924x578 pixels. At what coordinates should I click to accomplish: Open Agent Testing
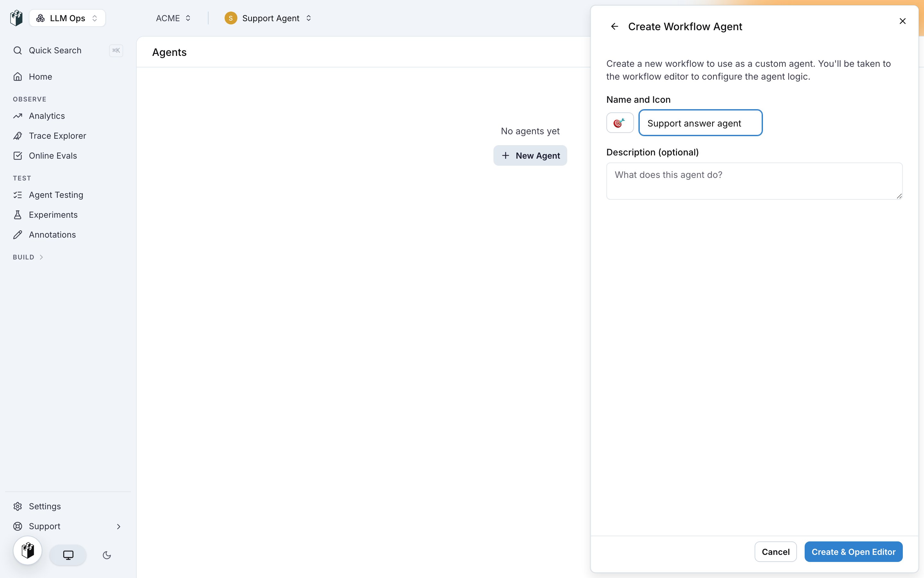(68, 195)
